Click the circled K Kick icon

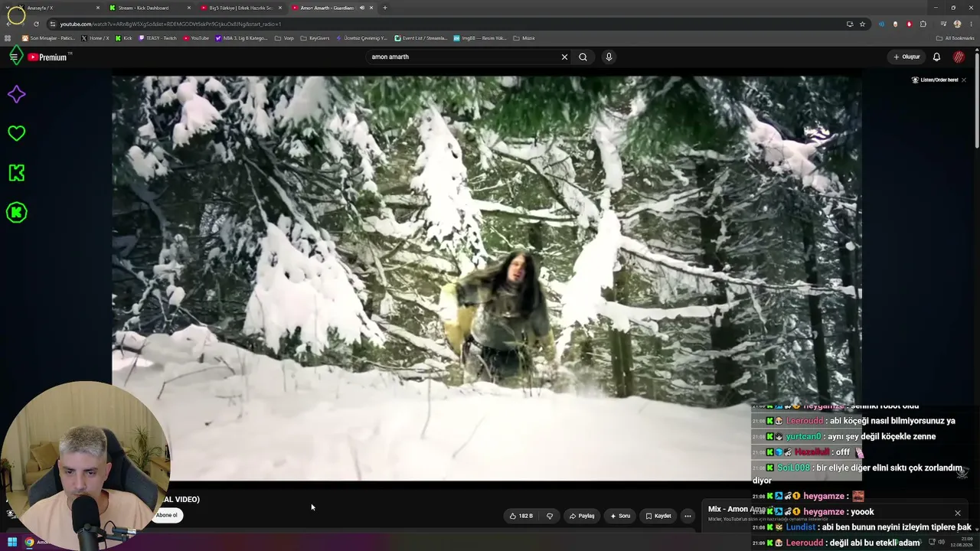point(16,212)
